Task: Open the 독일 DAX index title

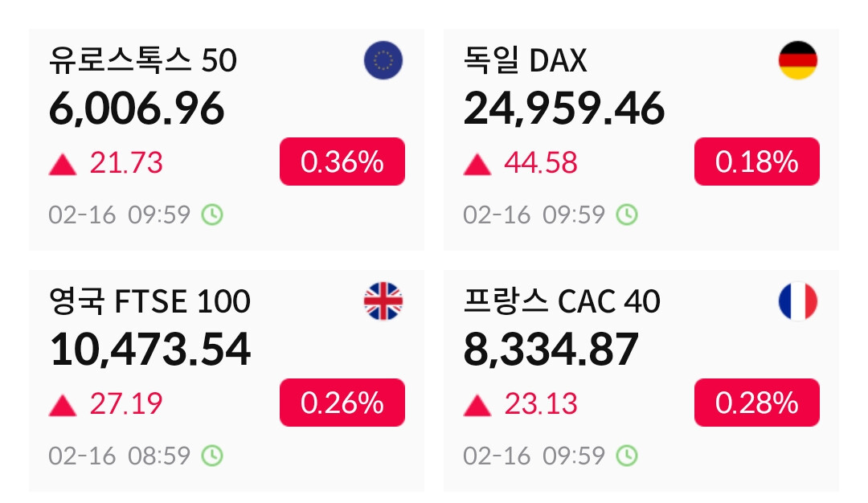Action: tap(525, 61)
